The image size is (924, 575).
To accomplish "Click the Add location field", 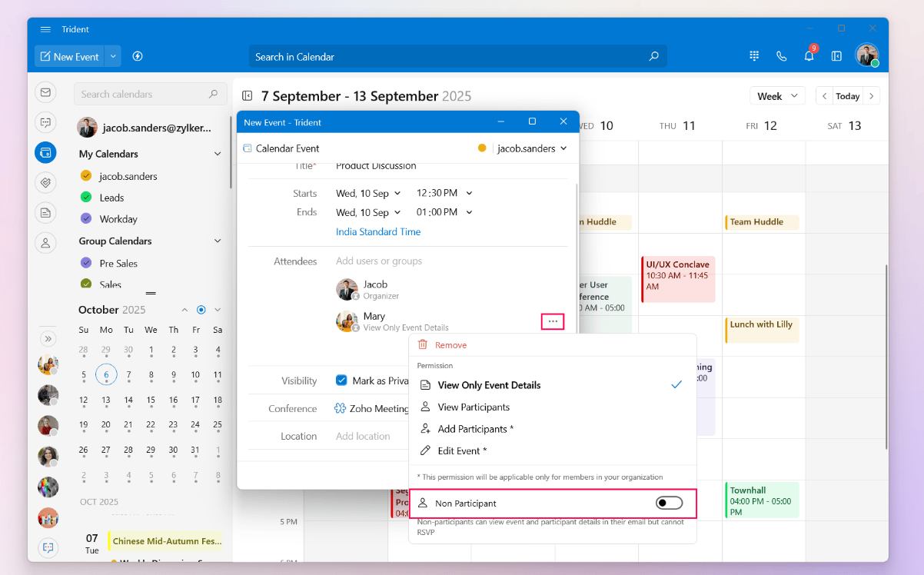I will click(363, 436).
